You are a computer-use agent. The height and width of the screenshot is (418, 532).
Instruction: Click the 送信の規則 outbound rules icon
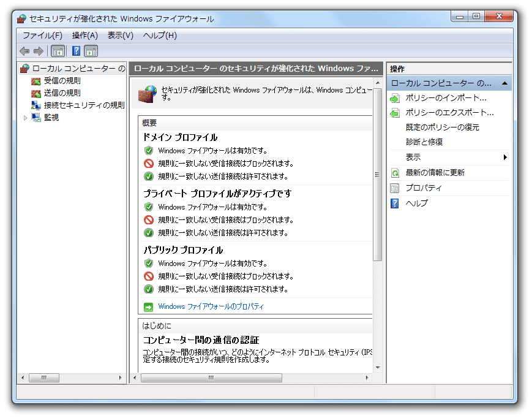(x=36, y=93)
